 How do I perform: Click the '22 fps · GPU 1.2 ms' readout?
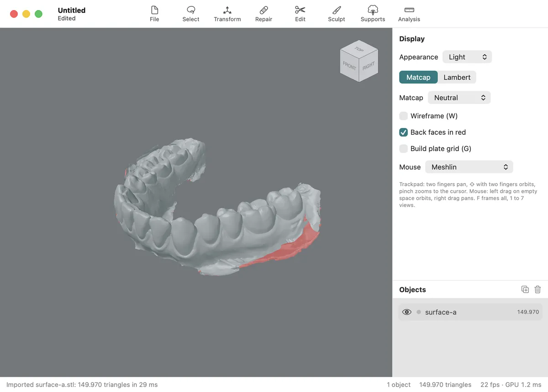[x=511, y=385]
